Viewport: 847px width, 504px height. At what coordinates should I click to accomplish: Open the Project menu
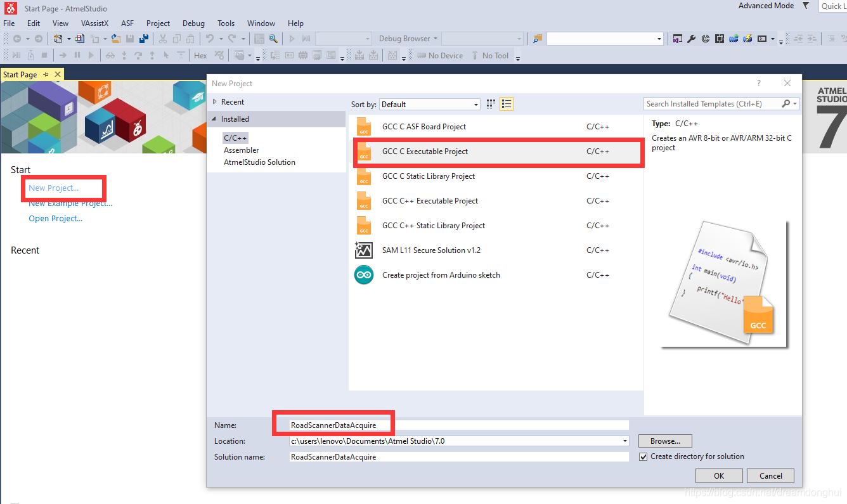click(x=158, y=23)
